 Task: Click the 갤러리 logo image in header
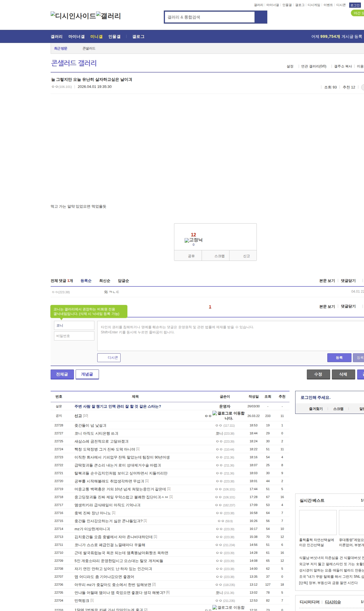tap(108, 16)
